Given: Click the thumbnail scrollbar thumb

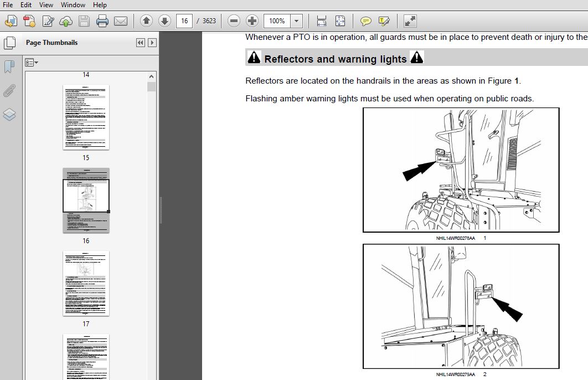Looking at the screenshot, I should point(152,86).
